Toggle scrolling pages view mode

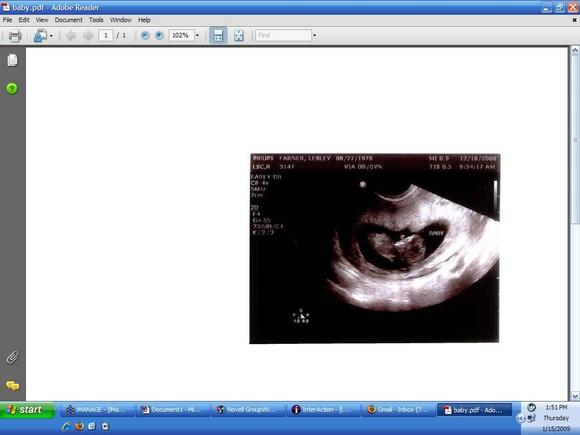pos(218,36)
